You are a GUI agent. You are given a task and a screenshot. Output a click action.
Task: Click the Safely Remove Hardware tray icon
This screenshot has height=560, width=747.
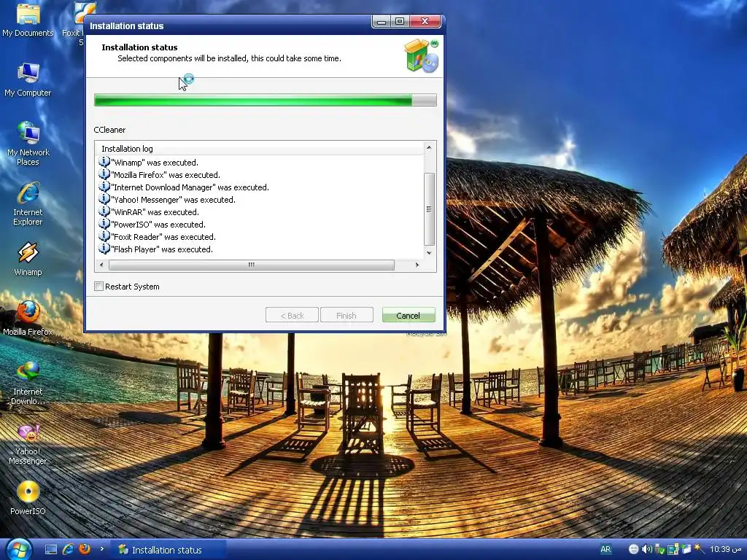click(x=659, y=550)
